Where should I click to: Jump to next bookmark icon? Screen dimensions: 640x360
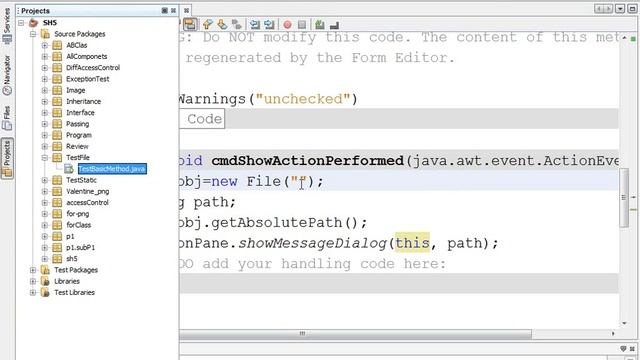[222, 24]
